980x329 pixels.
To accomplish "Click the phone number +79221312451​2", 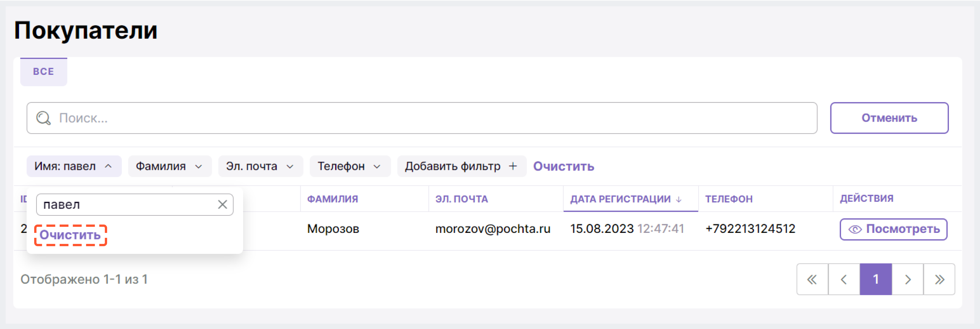I will pyautogui.click(x=750, y=229).
